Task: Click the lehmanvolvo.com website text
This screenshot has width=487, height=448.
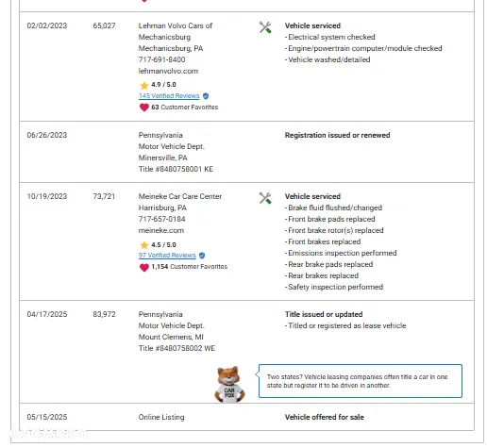Action: coord(168,71)
